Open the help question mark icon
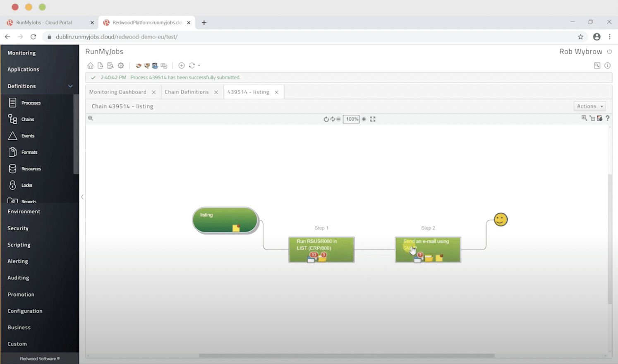Screen dimensions: 618x364 (x=607, y=119)
